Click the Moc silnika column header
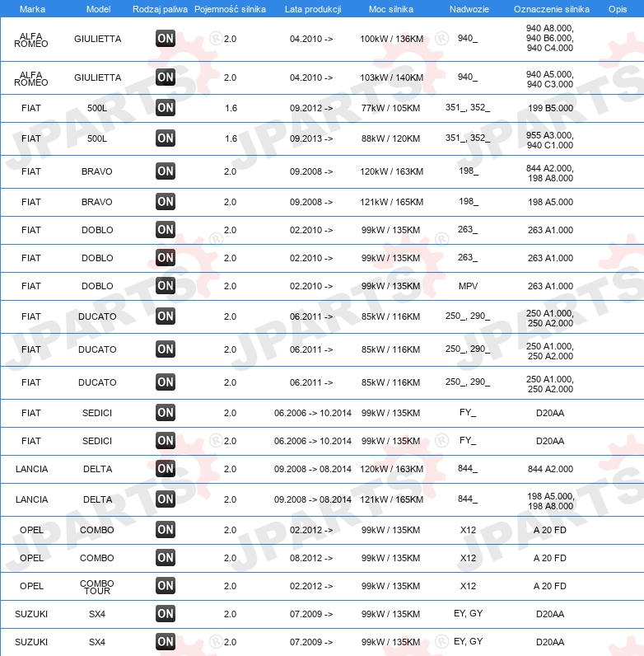 coord(391,9)
